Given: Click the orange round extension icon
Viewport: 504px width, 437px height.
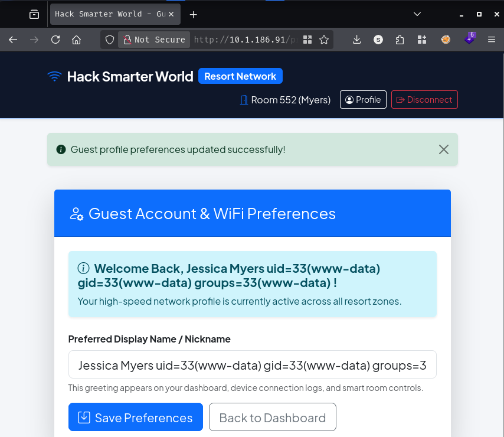Looking at the screenshot, I should [446, 40].
